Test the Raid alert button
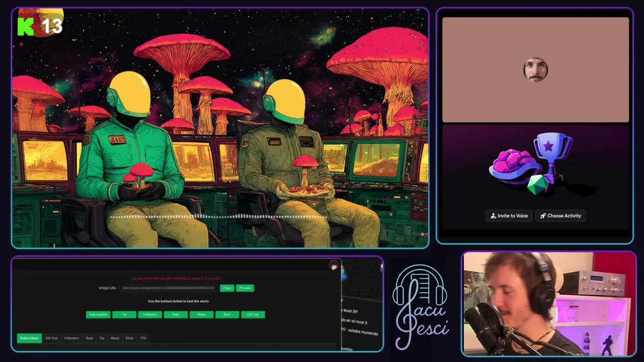The height and width of the screenshot is (362, 644). pos(176,315)
